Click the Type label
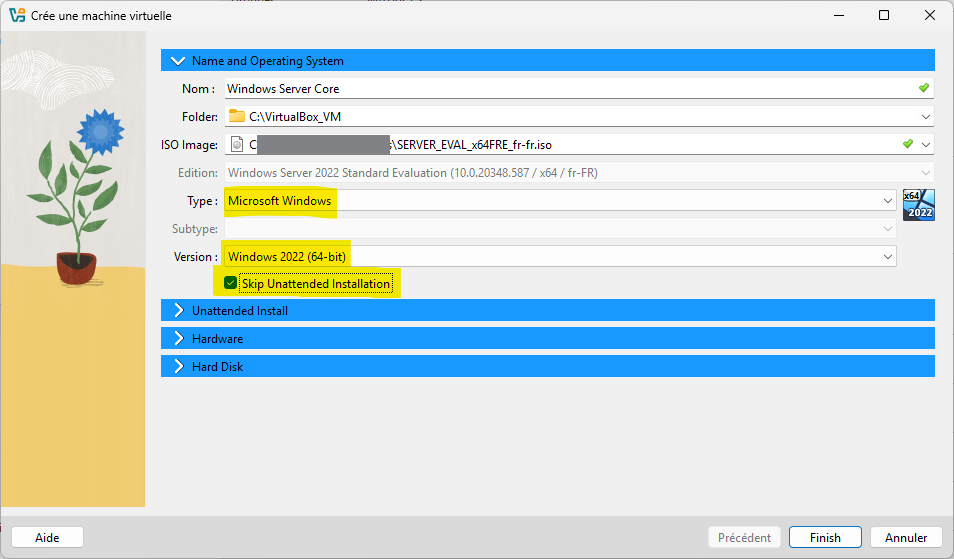Image resolution: width=954 pixels, height=559 pixels. 203,201
